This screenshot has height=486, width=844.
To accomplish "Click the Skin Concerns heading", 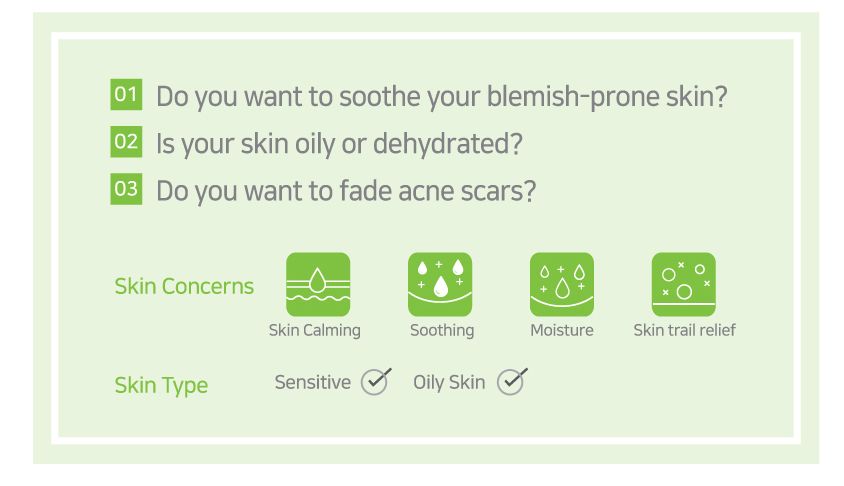I will tap(184, 287).
